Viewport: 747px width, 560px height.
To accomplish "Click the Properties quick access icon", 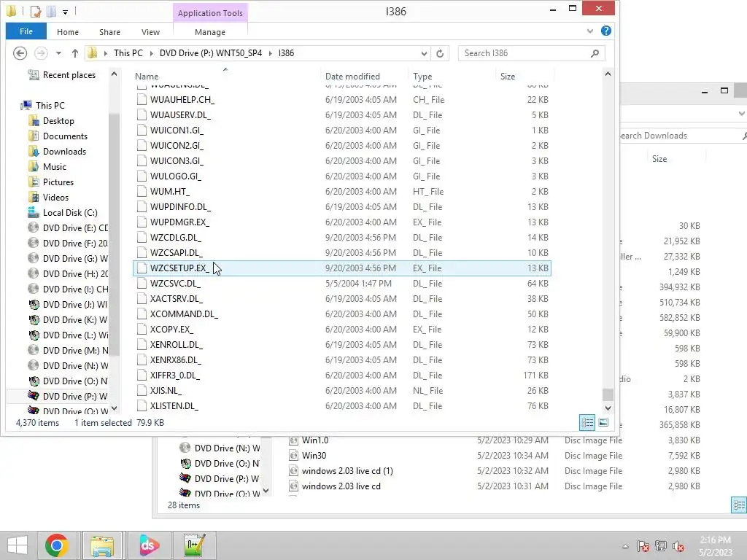I will coord(36,11).
